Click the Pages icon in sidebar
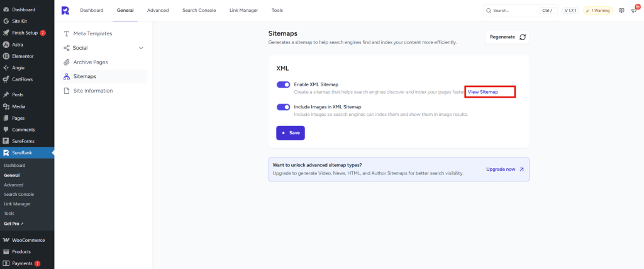This screenshot has height=269, width=644. pyautogui.click(x=6, y=118)
